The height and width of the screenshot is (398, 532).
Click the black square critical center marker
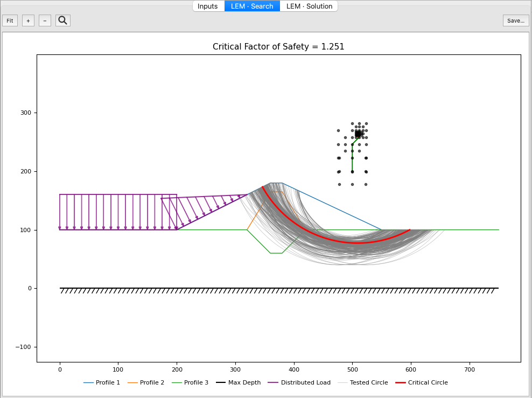pyautogui.click(x=358, y=134)
